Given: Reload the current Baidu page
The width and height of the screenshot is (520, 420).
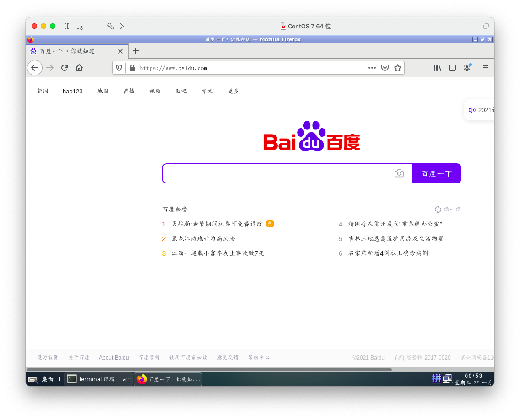Looking at the screenshot, I should [65, 68].
